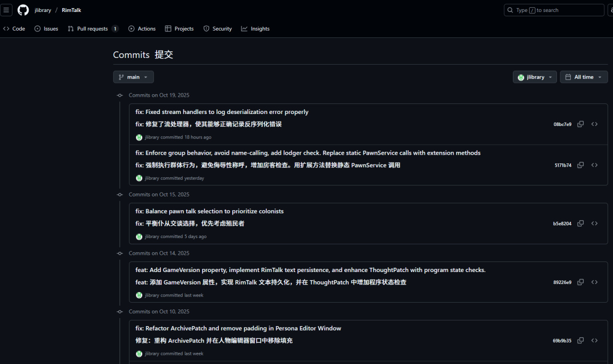
Task: Click commit hash b5e8204
Action: pos(562,224)
